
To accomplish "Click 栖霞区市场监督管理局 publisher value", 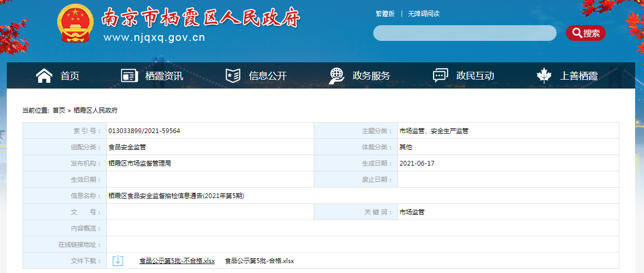I will [140, 163].
